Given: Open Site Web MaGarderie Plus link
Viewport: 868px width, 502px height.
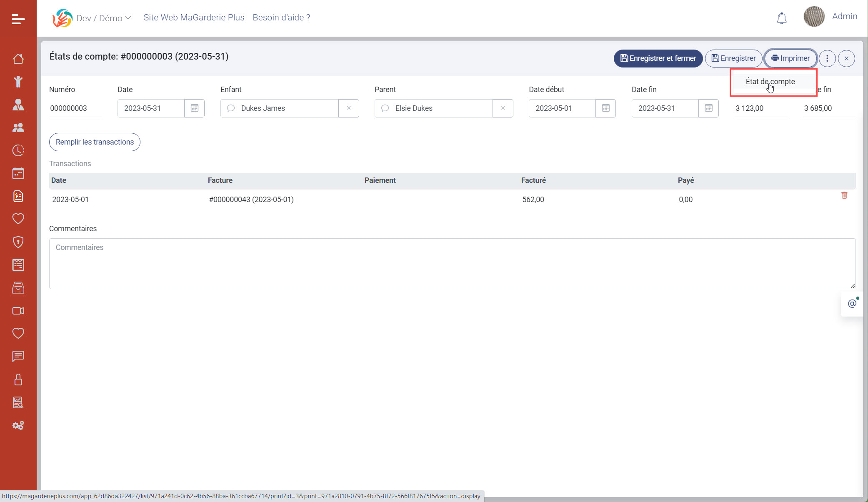Looking at the screenshot, I should [194, 17].
